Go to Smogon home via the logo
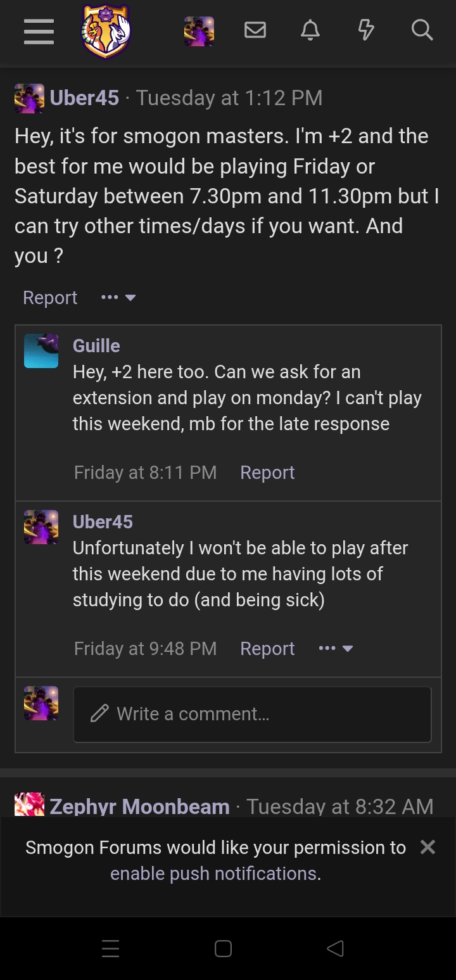 (x=106, y=31)
